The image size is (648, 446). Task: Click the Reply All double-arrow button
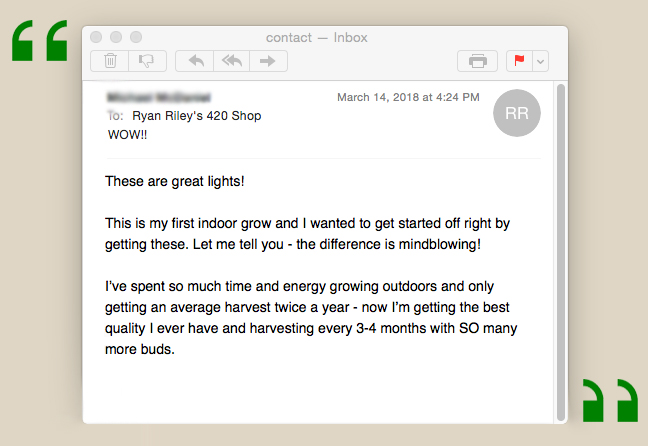pyautogui.click(x=231, y=61)
